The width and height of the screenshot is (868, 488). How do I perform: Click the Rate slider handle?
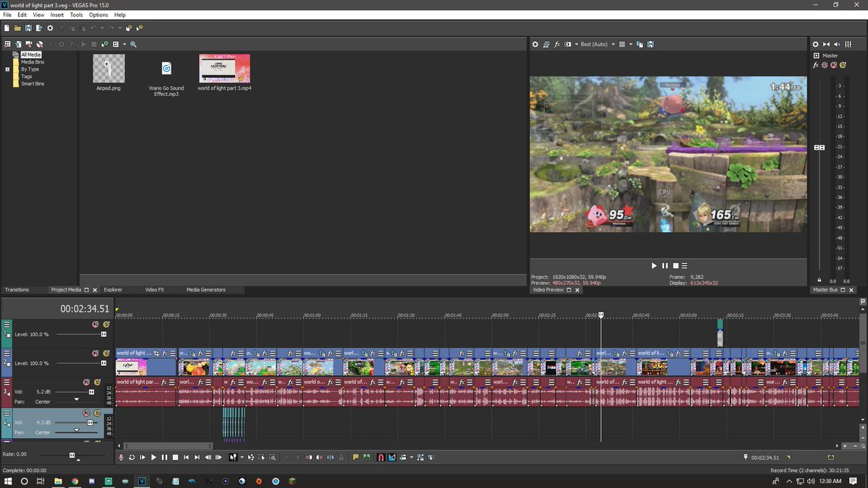72,455
